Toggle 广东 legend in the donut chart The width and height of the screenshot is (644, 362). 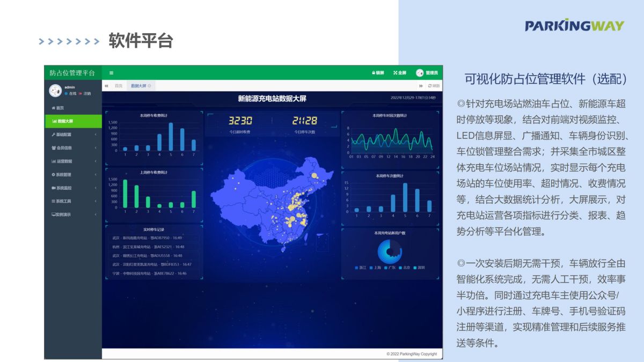(x=390, y=267)
